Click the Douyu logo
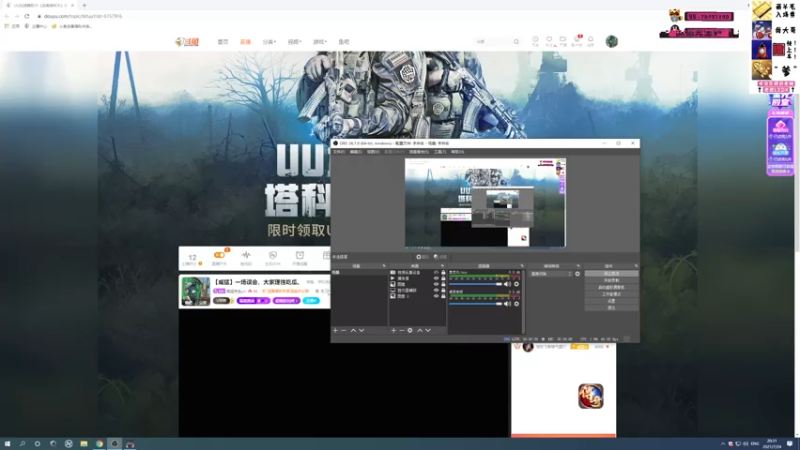This screenshot has width=800, height=450. tap(187, 42)
